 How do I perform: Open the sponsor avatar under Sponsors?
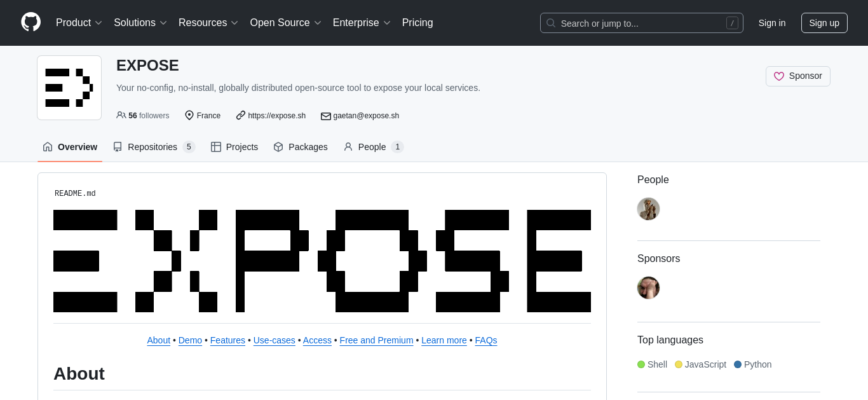(649, 288)
